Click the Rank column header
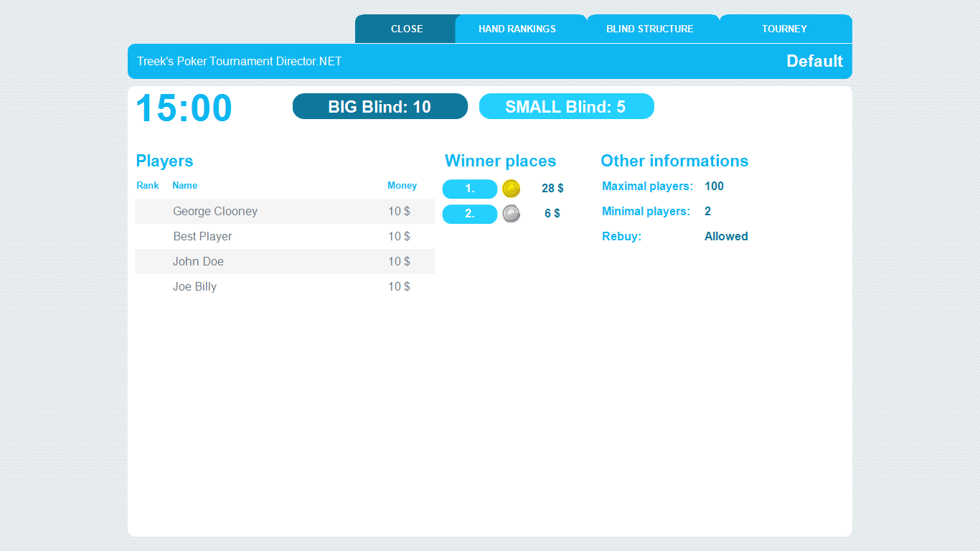This screenshot has height=551, width=980. click(x=148, y=185)
